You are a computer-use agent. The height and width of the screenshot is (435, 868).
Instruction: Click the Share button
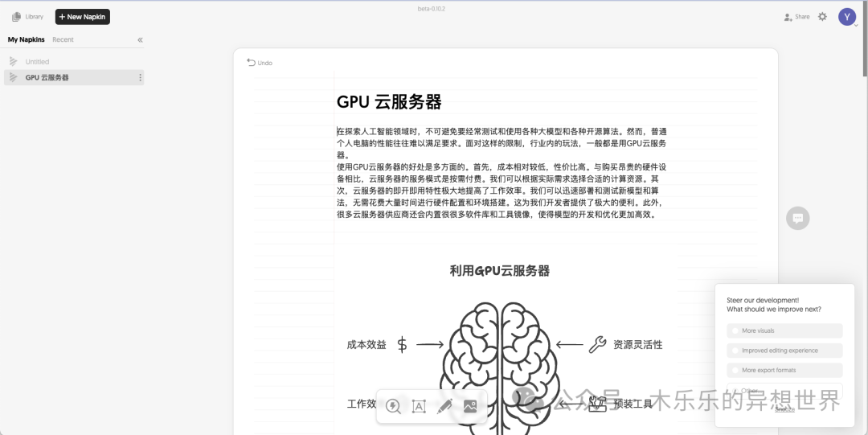click(x=796, y=17)
